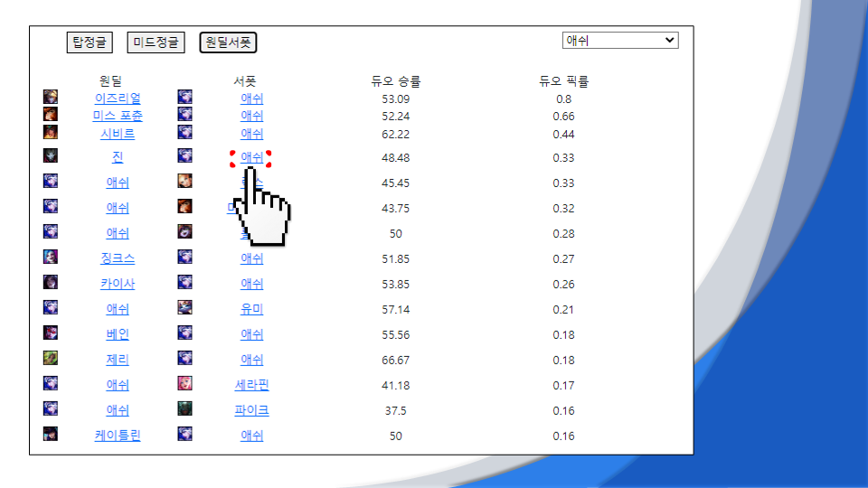Image resolution: width=868 pixels, height=488 pixels.
Task: Open the 케이틀린 link
Action: click(x=118, y=436)
